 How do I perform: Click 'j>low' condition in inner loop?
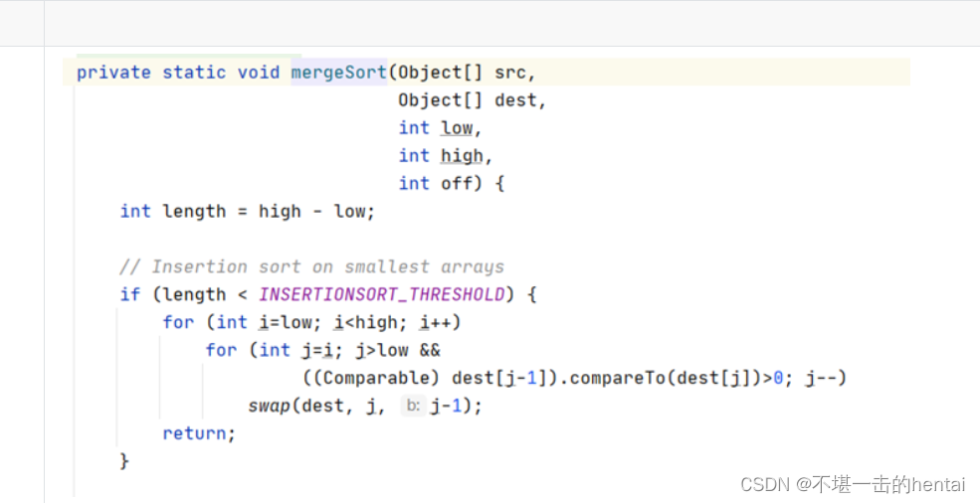tap(382, 350)
